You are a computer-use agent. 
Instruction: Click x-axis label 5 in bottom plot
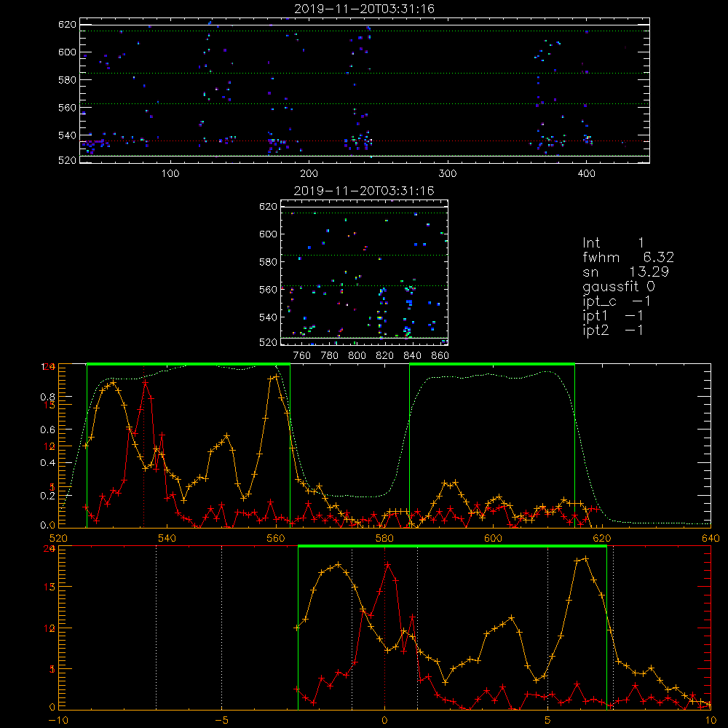point(548,721)
